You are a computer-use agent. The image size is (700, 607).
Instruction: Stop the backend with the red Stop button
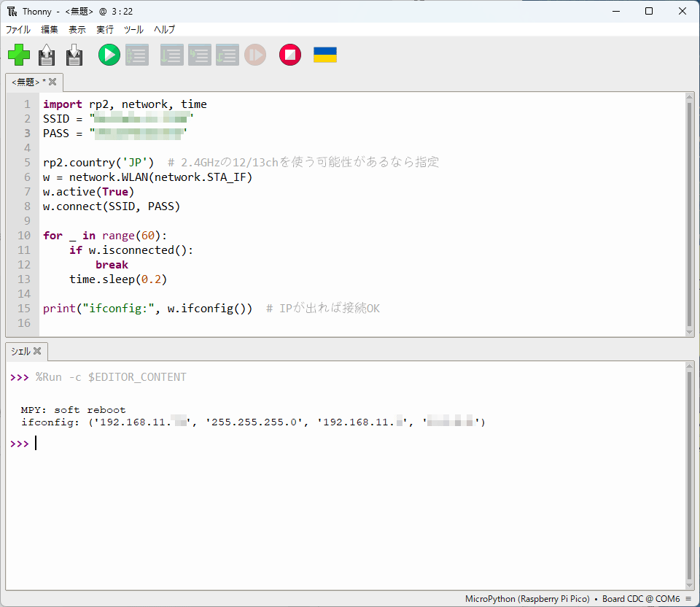pos(290,55)
